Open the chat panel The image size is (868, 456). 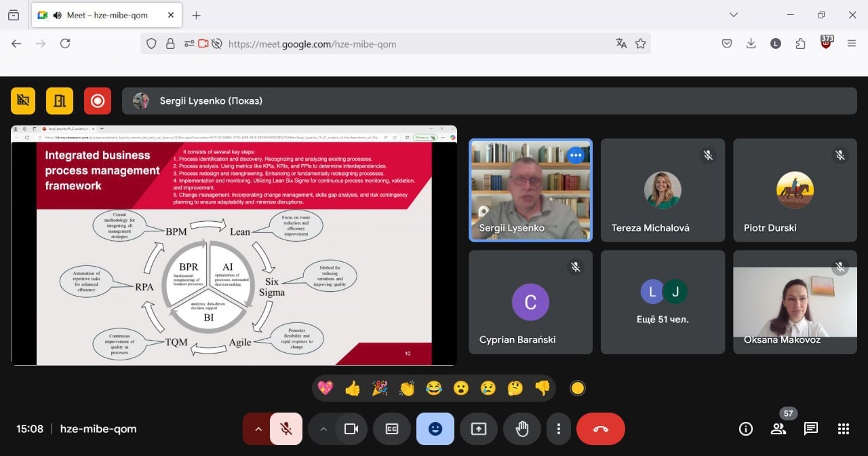(x=810, y=429)
